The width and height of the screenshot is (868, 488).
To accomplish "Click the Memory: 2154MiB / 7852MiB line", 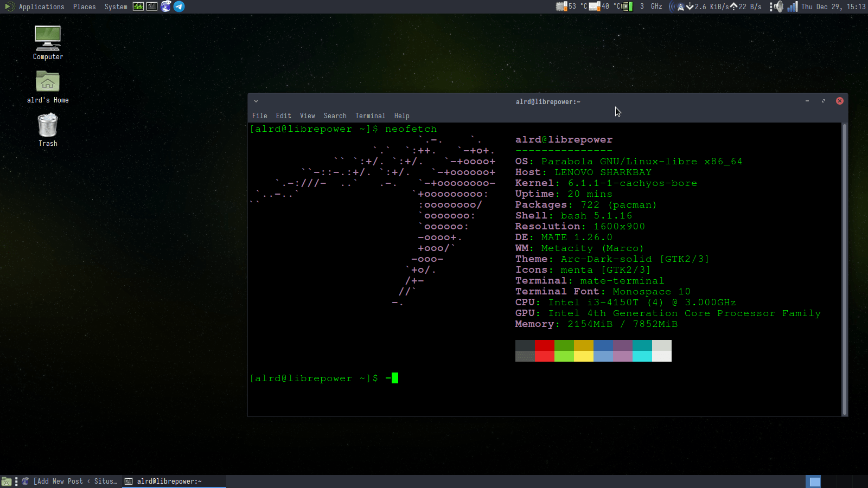I will point(596,324).
